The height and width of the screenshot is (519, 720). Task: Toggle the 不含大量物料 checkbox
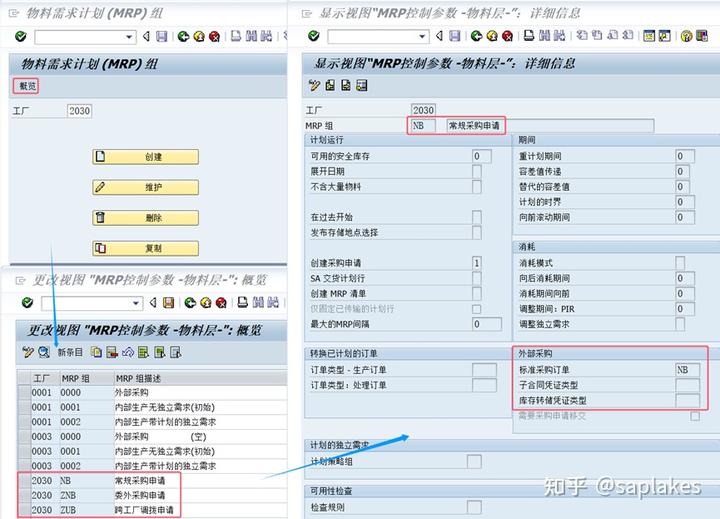477,186
